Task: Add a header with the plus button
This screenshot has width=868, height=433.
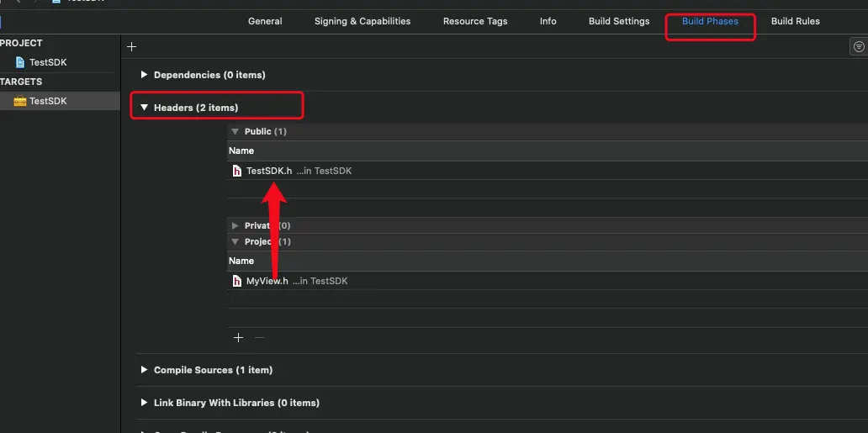Action: coord(239,338)
